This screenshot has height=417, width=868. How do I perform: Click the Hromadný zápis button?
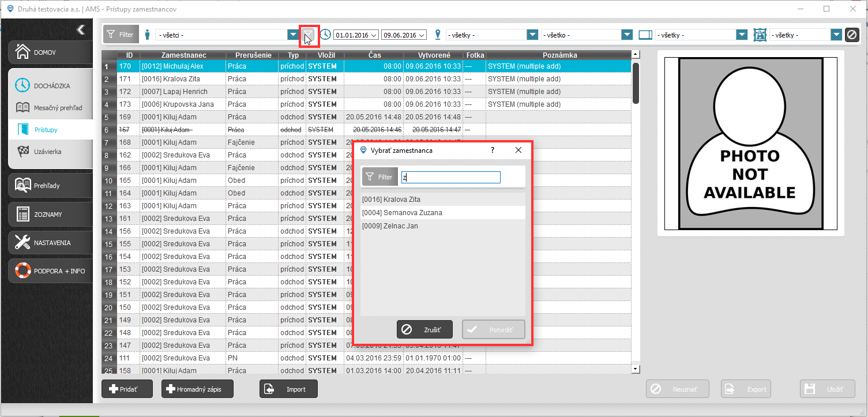[x=198, y=389]
